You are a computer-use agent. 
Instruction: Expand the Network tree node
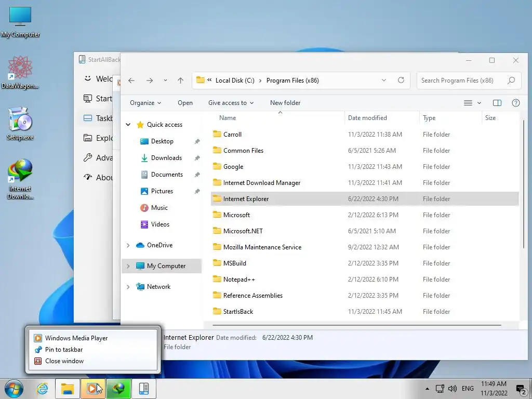pos(128,287)
